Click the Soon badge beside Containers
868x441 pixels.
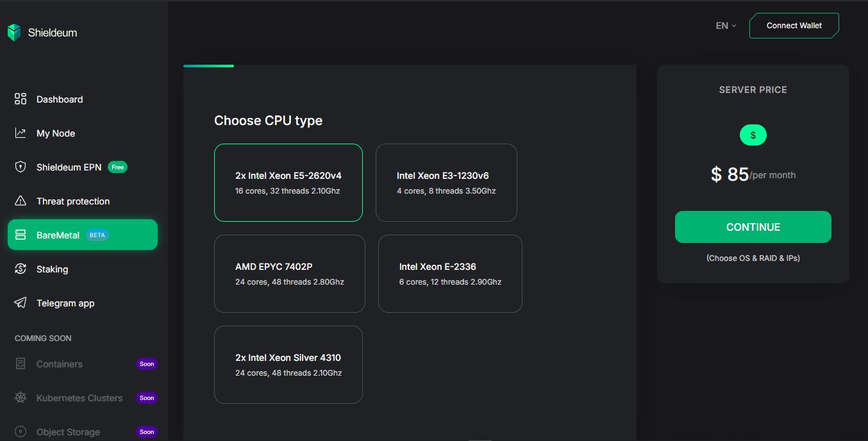147,364
